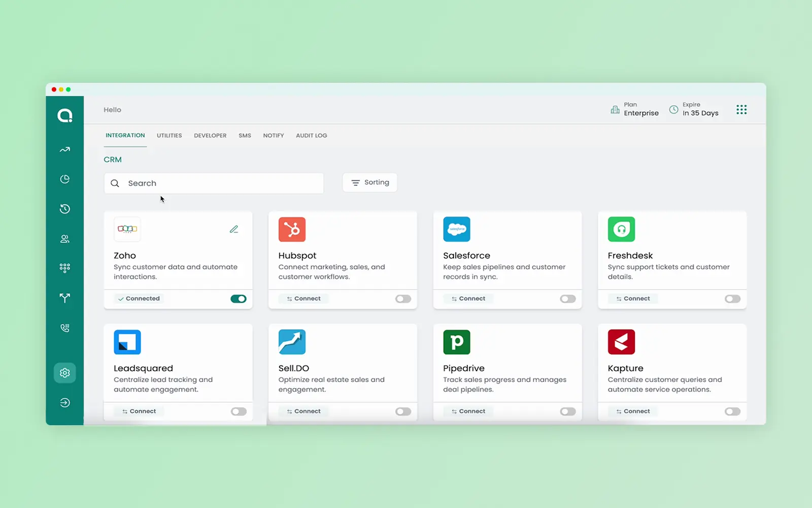Select the contacts people icon in sidebar
812x508 pixels.
pyautogui.click(x=64, y=239)
